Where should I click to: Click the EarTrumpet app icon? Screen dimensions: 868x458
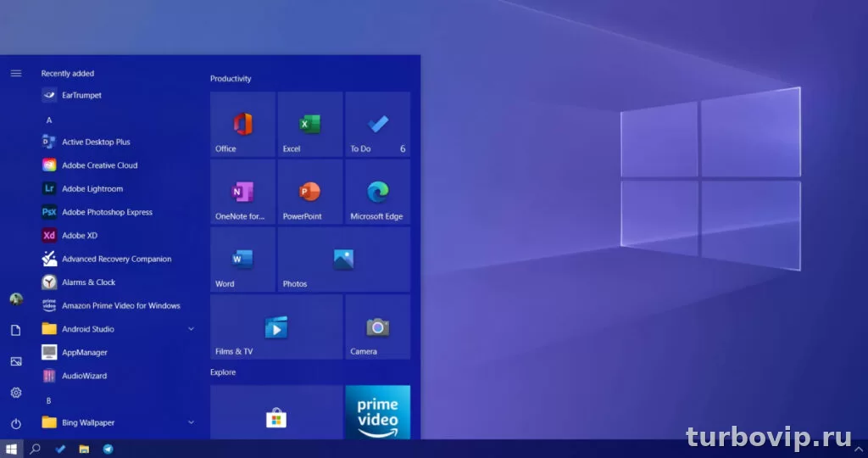coord(49,95)
